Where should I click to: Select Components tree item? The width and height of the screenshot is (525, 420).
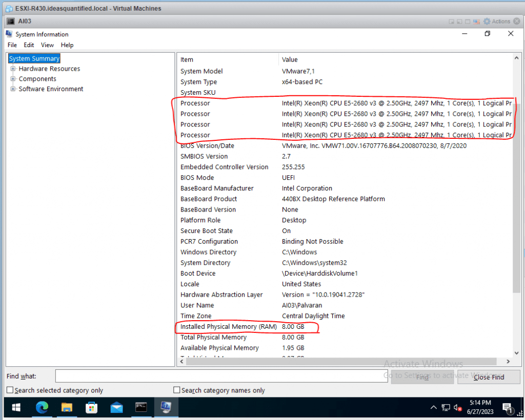(x=37, y=79)
